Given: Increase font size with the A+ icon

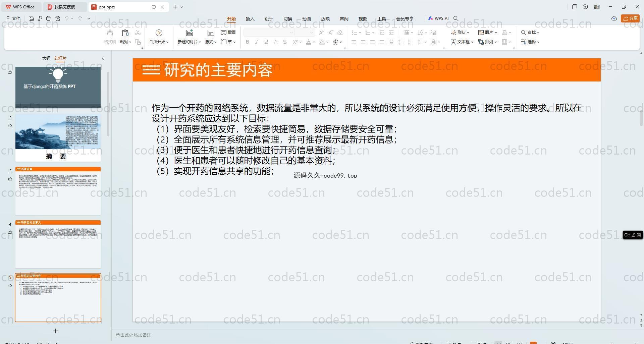Looking at the screenshot, I should pyautogui.click(x=321, y=33).
